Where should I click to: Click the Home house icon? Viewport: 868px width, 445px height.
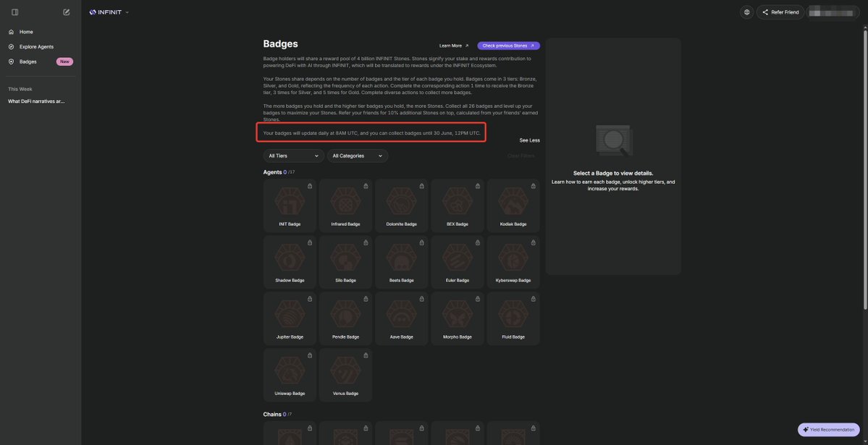(x=11, y=32)
